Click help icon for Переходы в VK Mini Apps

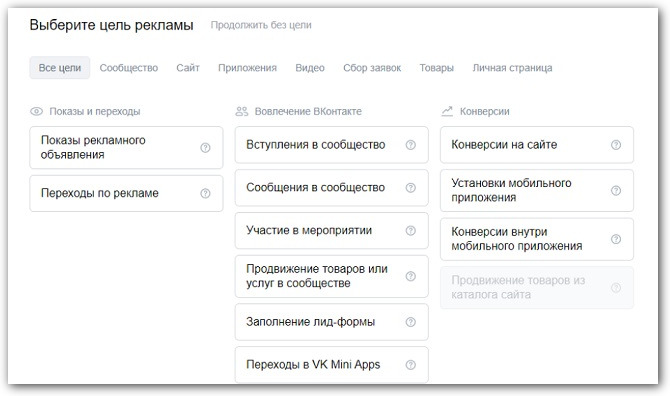pyautogui.click(x=411, y=365)
